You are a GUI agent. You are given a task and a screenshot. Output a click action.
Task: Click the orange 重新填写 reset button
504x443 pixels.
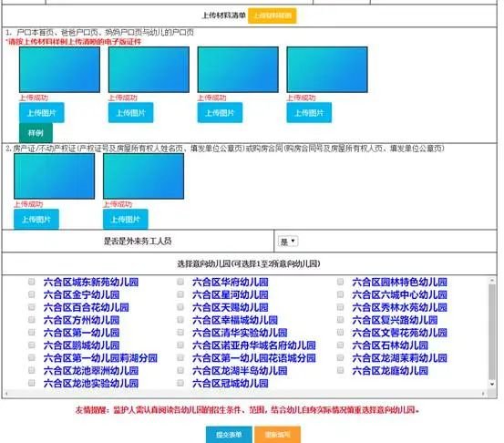tap(277, 435)
